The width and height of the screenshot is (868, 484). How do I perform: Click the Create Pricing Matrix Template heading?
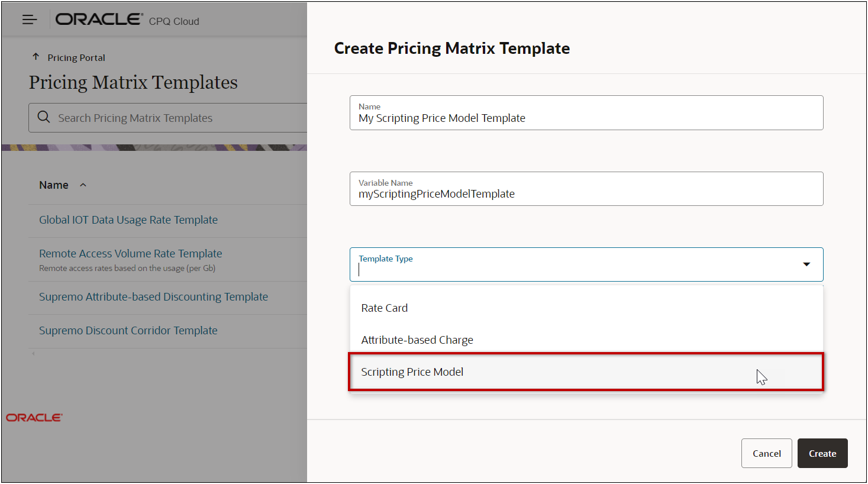(452, 49)
